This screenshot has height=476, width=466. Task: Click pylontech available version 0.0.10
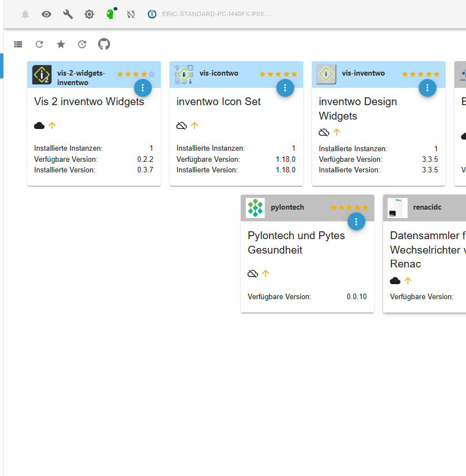[x=356, y=296]
